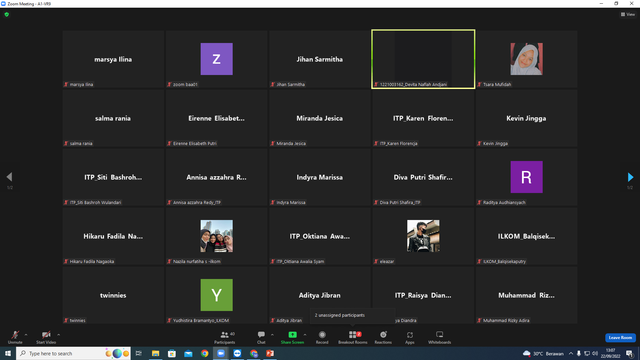Go to previous gallery page arrow

coord(9,177)
